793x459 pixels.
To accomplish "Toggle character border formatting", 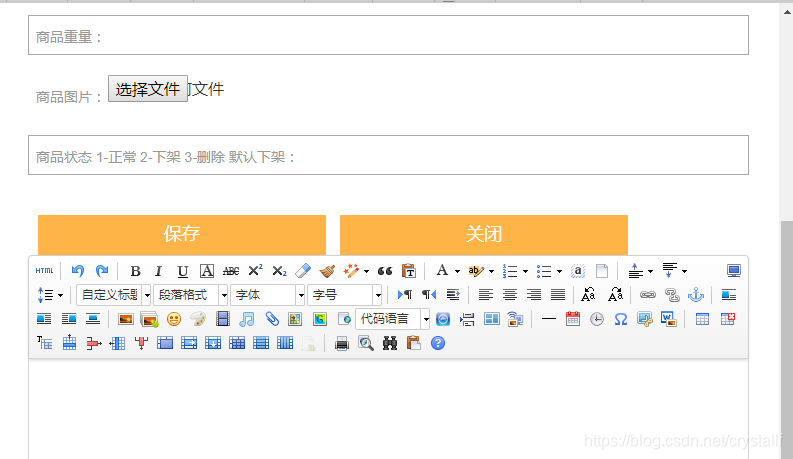I will [206, 271].
